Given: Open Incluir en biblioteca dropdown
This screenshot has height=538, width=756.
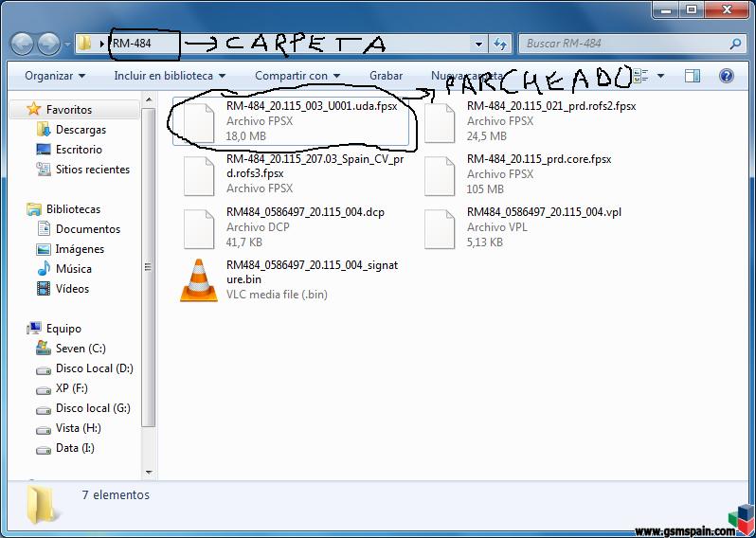Looking at the screenshot, I should [x=170, y=76].
